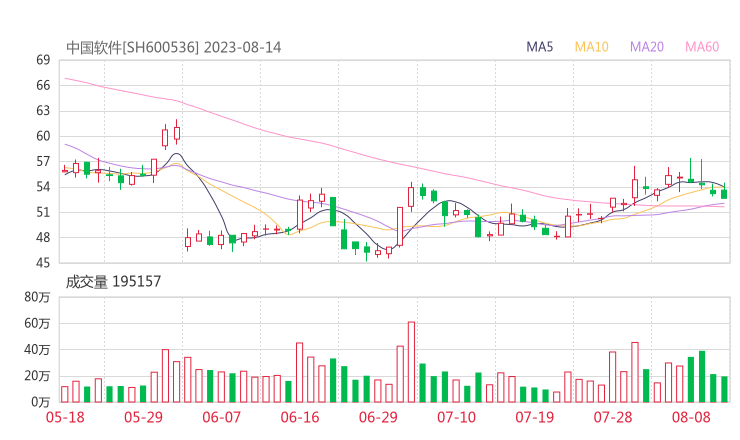
Task: Click the 45 price axis label
Action: [x=43, y=262]
